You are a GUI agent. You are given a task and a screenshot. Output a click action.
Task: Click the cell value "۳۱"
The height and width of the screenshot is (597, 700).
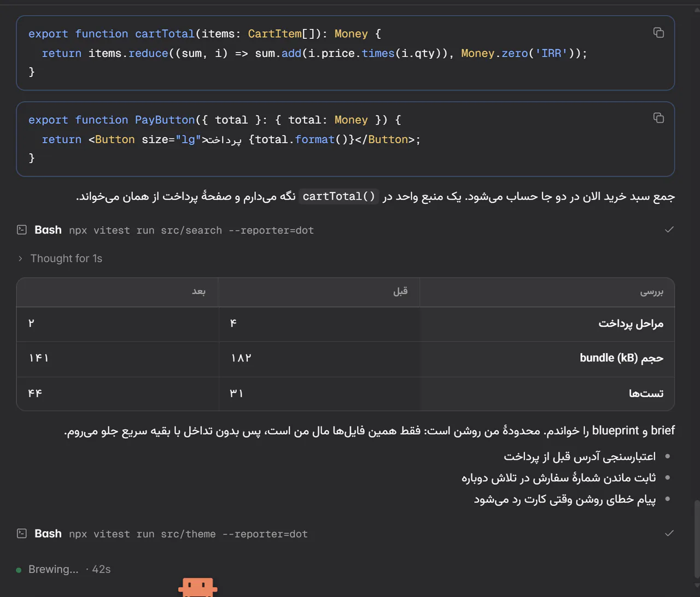point(236,393)
